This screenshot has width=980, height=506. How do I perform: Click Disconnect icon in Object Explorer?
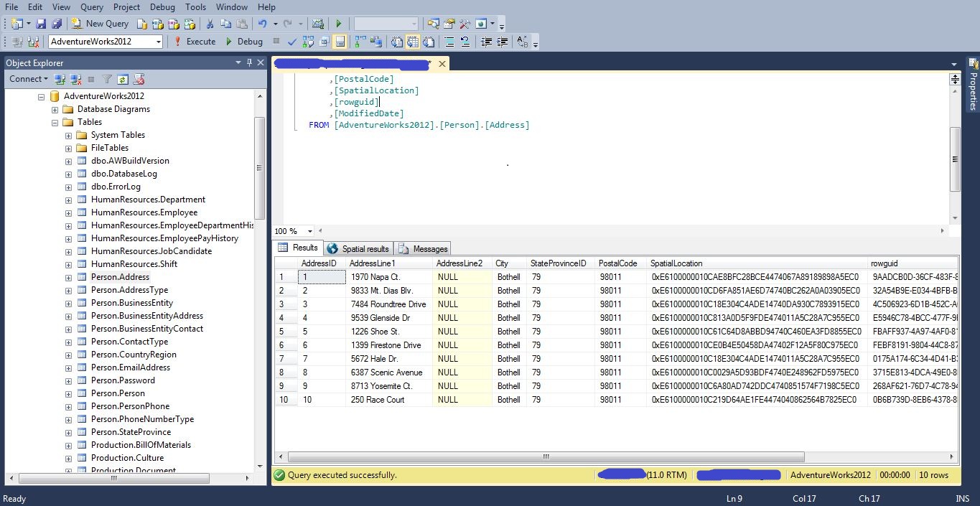[x=75, y=79]
